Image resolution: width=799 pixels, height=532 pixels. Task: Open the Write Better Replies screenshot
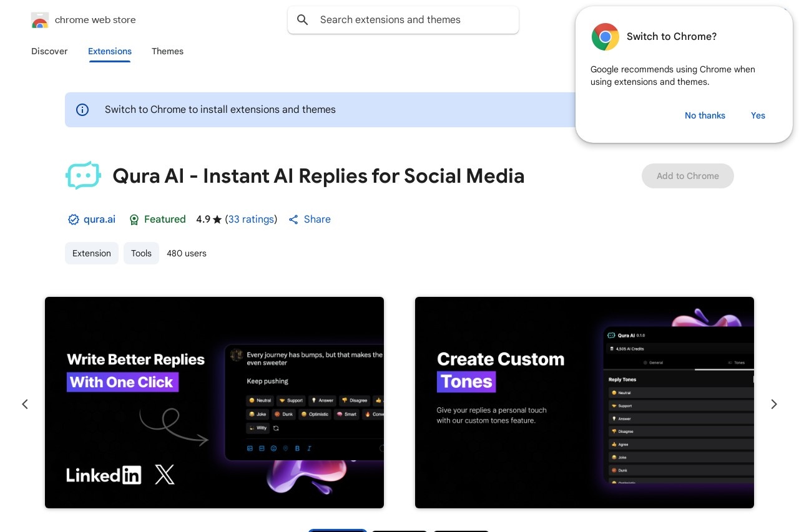214,402
